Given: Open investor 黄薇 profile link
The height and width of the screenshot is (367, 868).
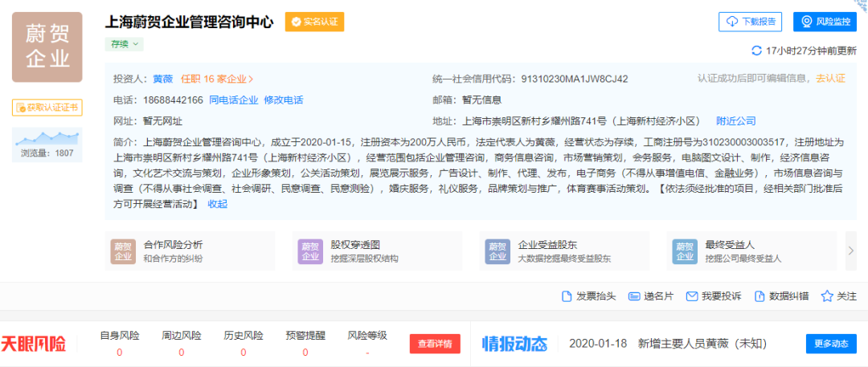Looking at the screenshot, I should point(162,79).
